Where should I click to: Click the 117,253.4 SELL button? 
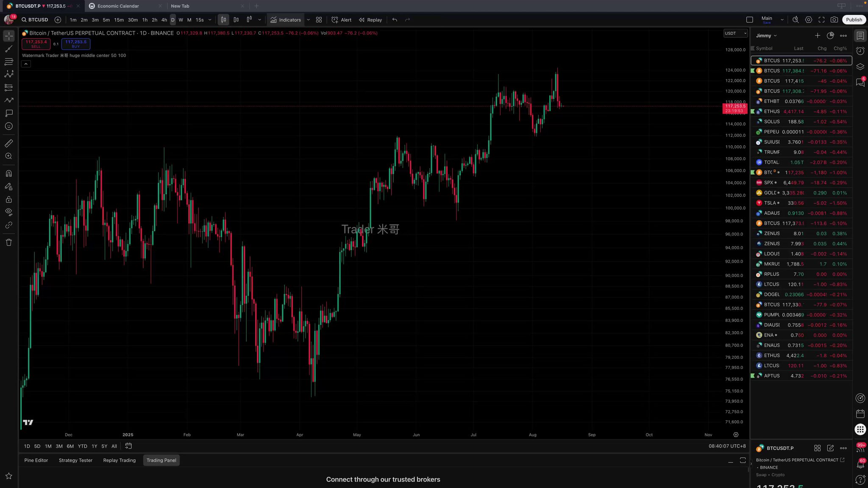(36, 44)
